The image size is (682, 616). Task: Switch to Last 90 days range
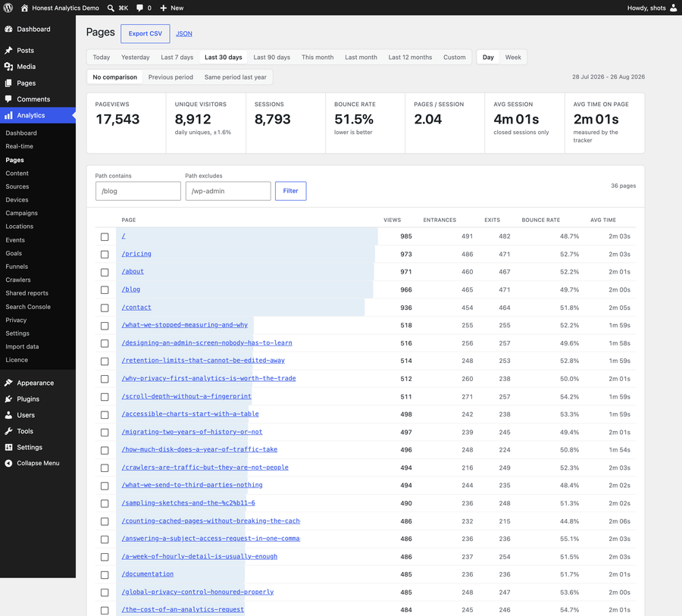272,57
